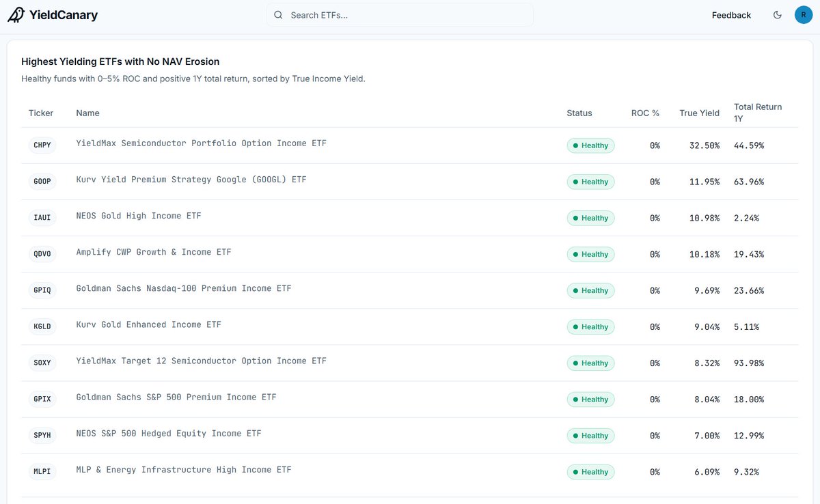The width and height of the screenshot is (820, 504).
Task: Click the Total Return 1Y column header
Action: tap(758, 113)
